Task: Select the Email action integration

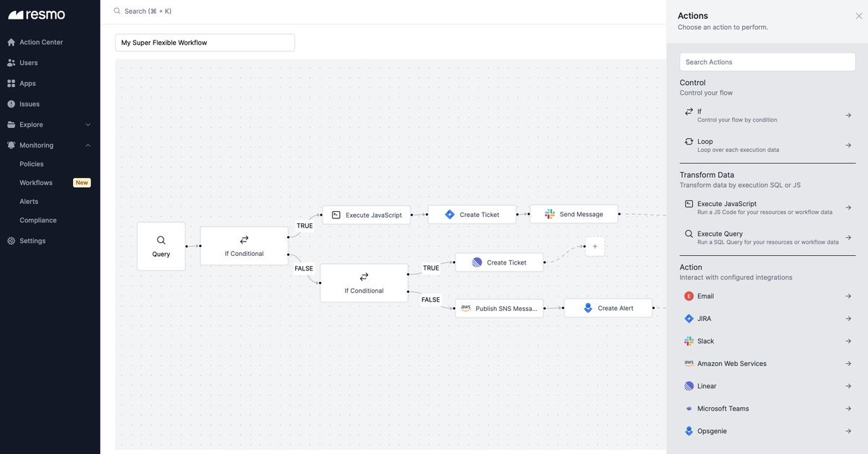Action: coord(706,296)
